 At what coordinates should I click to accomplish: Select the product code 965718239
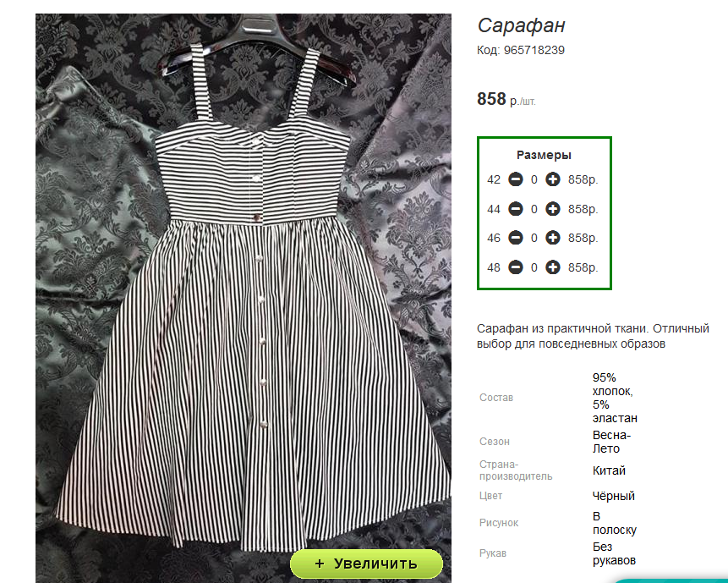pyautogui.click(x=534, y=50)
